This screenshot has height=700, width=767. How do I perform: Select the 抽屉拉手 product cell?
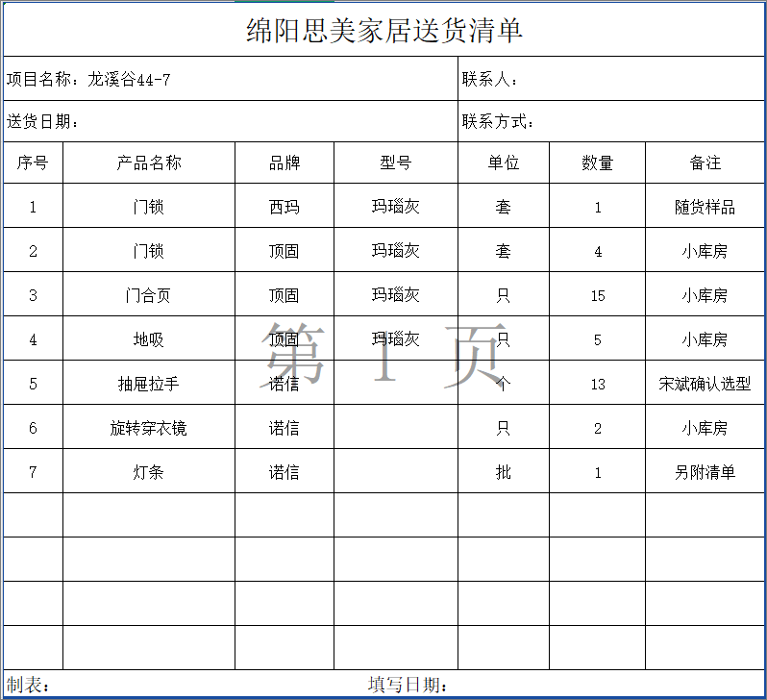click(x=149, y=383)
